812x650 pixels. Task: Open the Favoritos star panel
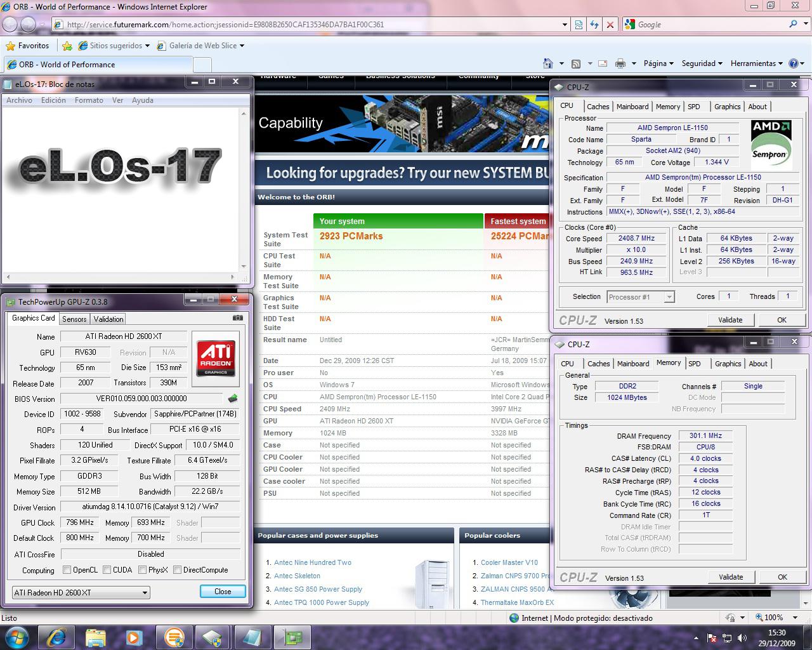pos(28,46)
